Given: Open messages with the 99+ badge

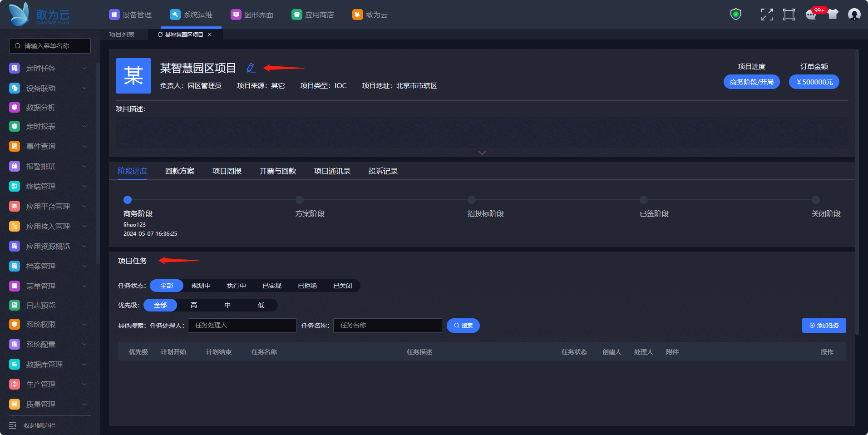Looking at the screenshot, I should pyautogui.click(x=811, y=15).
